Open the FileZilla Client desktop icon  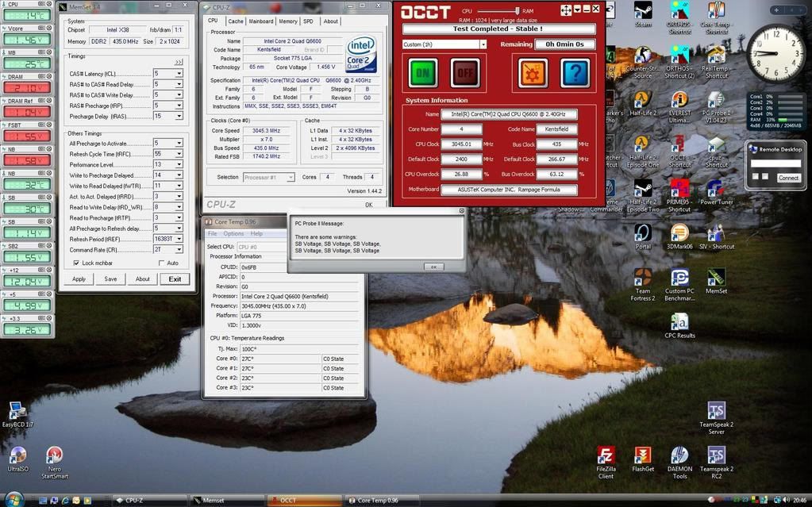coord(606,463)
